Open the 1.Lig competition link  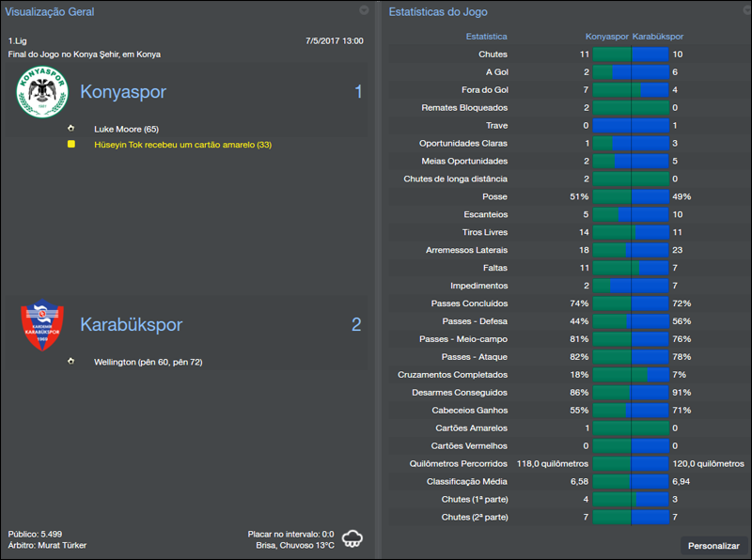[19, 41]
